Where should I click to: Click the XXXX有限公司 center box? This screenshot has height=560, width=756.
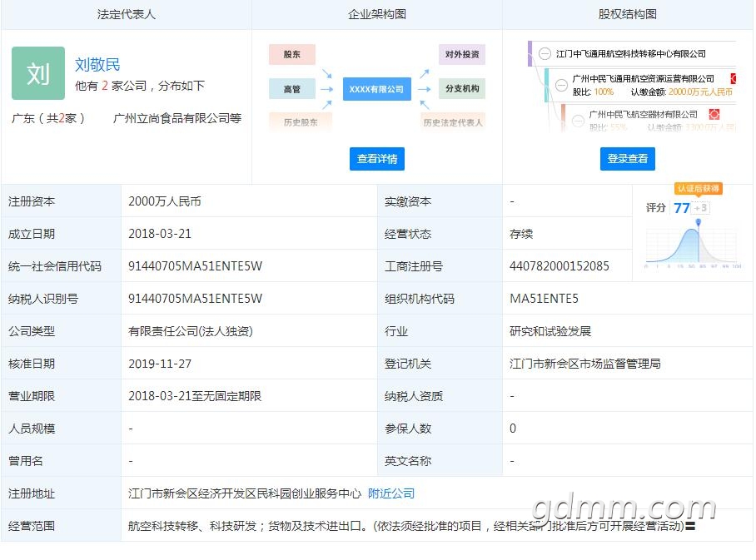tap(377, 89)
